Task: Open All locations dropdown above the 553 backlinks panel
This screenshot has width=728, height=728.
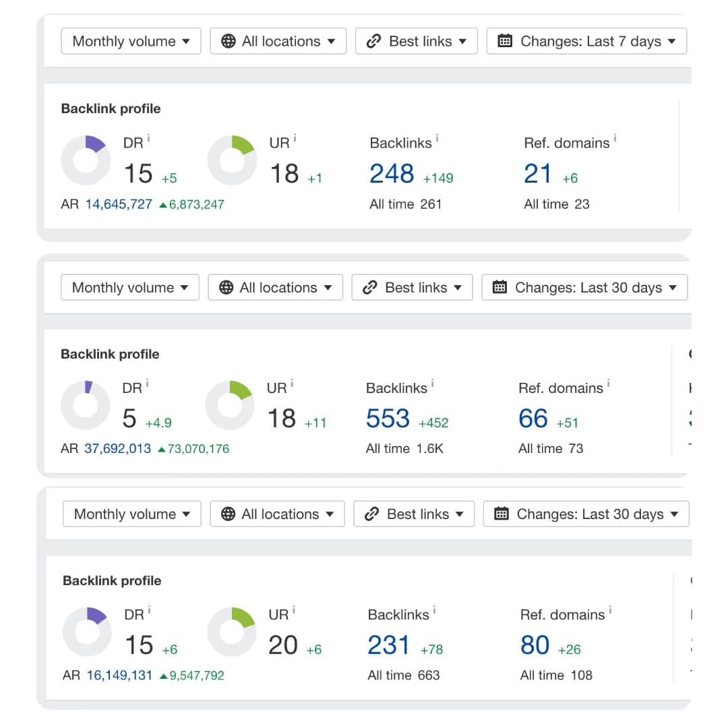Action: pos(275,287)
